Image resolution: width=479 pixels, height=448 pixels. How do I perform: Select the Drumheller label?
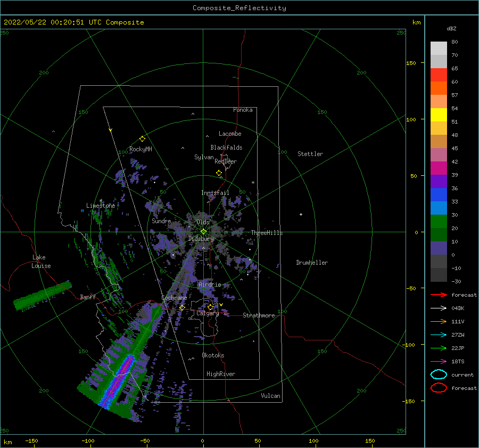pos(312,263)
